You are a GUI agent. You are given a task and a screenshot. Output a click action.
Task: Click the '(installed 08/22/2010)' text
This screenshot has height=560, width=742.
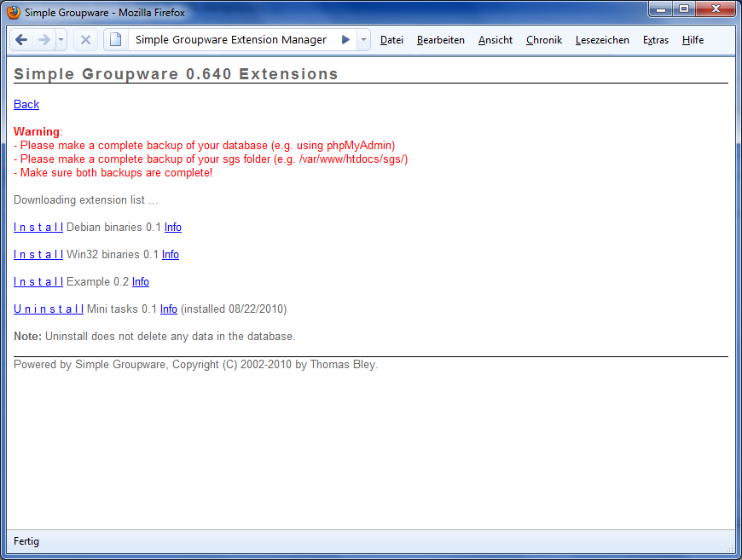pyautogui.click(x=234, y=309)
